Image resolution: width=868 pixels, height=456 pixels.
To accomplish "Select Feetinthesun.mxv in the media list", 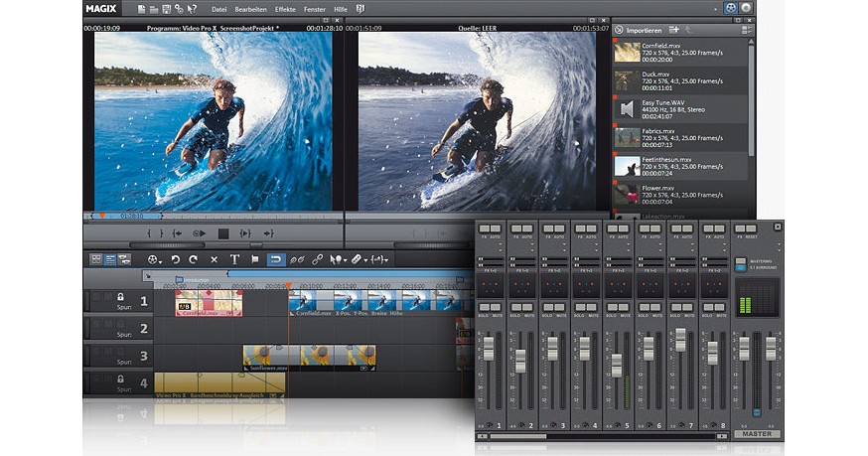I will click(x=681, y=166).
